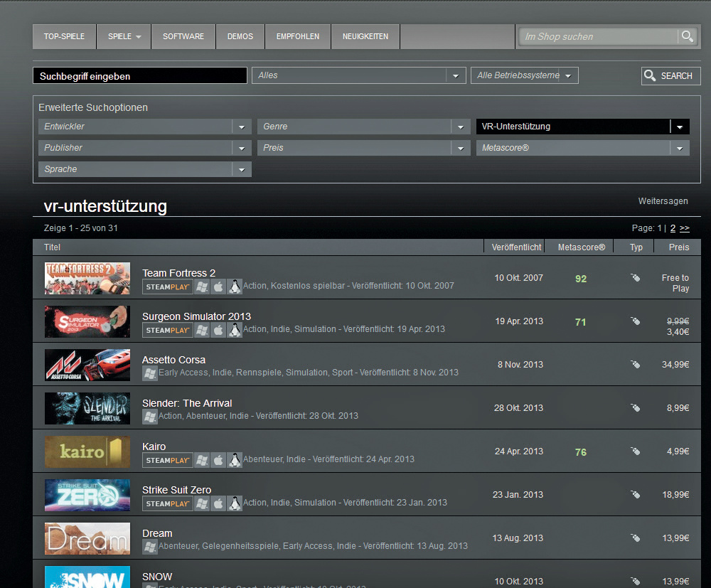Click the >> next page link
Image resolution: width=711 pixels, height=588 pixels.
pos(685,228)
